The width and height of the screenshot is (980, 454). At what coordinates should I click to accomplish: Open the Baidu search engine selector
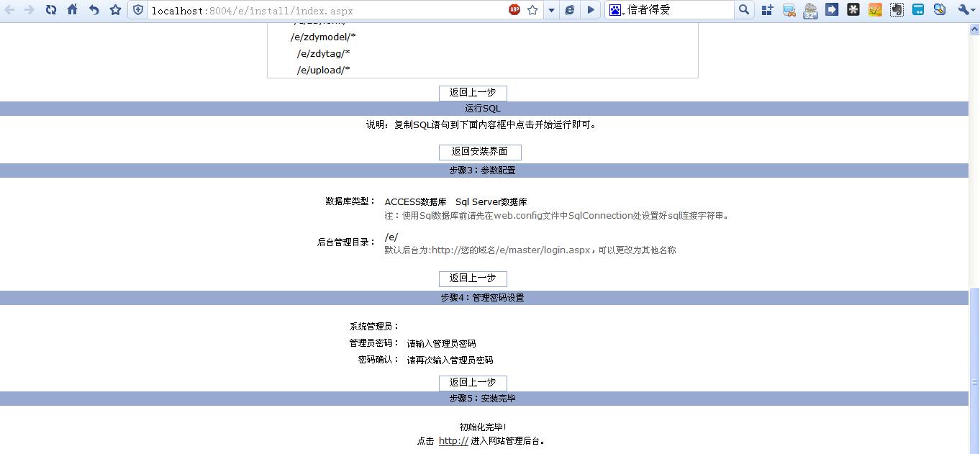615,10
